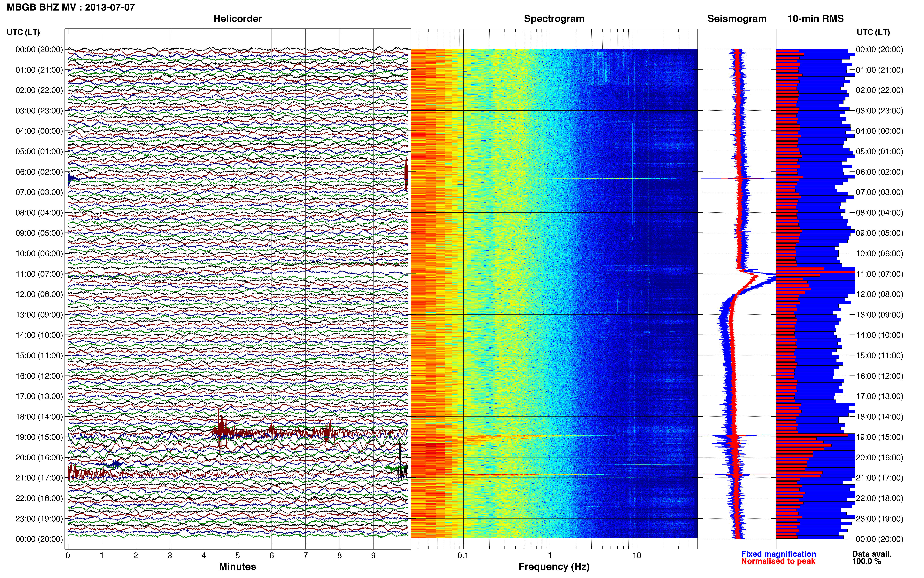Click the right '06:00 (02:00)' time label
This screenshot has height=578, width=924.
coord(879,172)
